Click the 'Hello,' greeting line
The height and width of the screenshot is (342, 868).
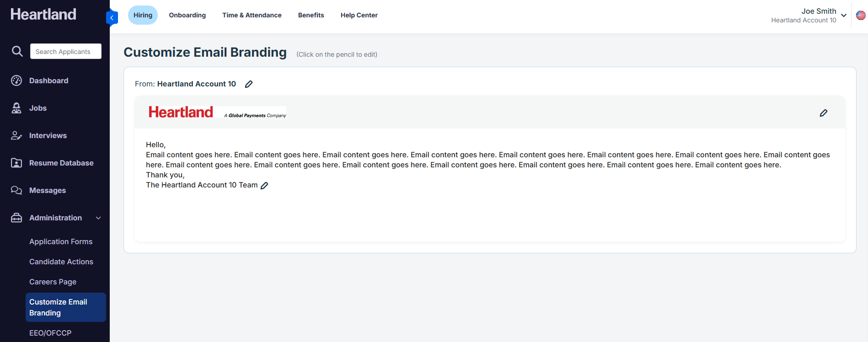156,145
